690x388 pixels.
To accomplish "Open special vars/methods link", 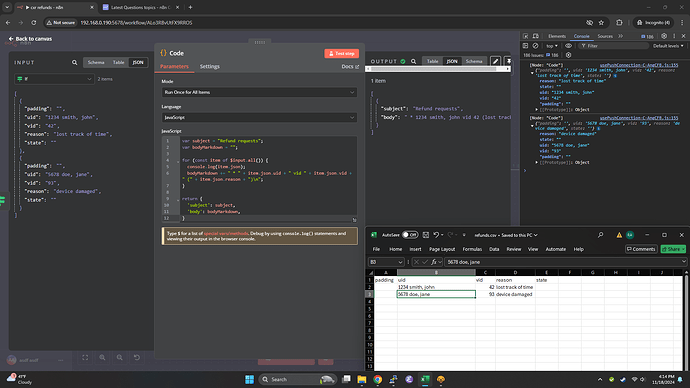I will click(x=226, y=234).
